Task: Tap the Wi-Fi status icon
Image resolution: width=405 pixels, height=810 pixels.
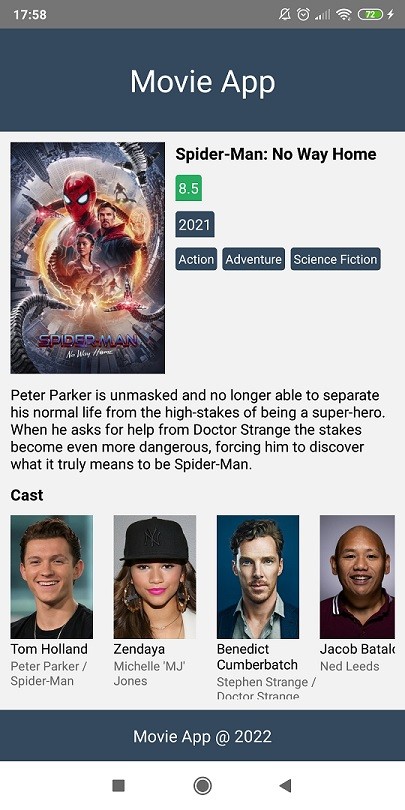Action: 344,14
